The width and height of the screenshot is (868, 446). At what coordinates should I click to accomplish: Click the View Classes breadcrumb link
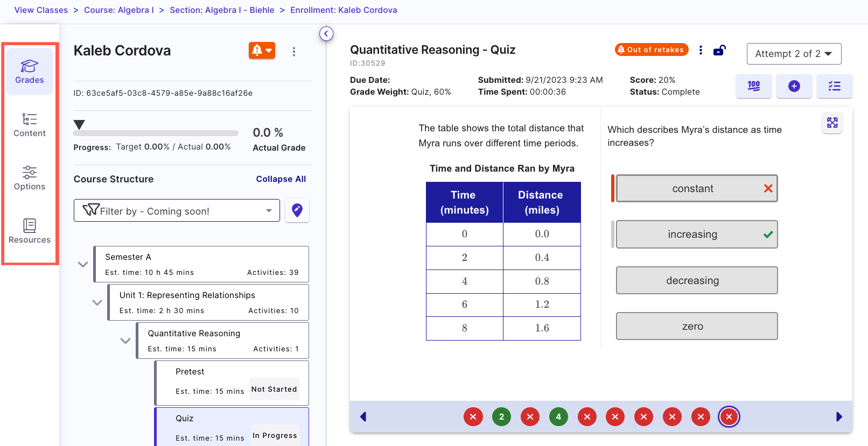click(x=41, y=10)
